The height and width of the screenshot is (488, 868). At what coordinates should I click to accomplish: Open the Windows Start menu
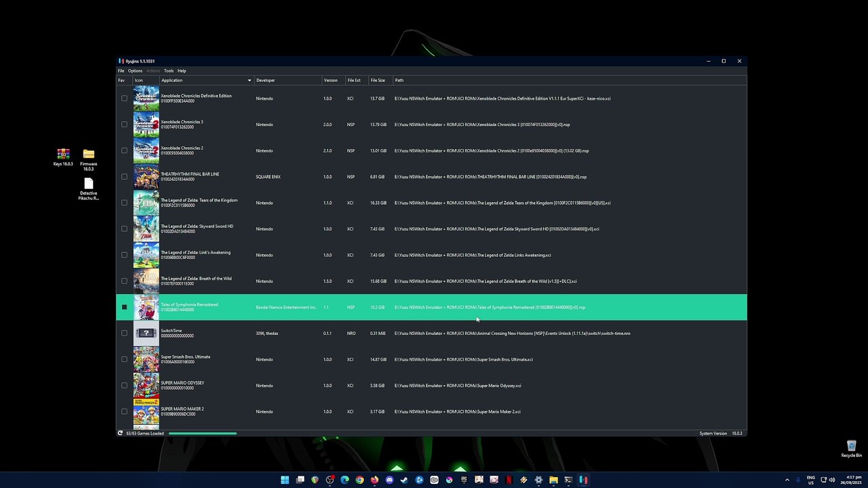coord(285,480)
